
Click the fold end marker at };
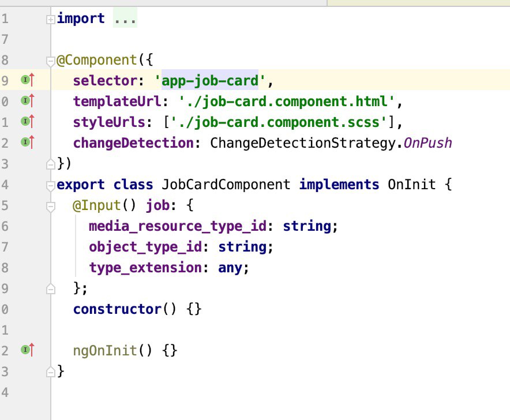pos(50,289)
